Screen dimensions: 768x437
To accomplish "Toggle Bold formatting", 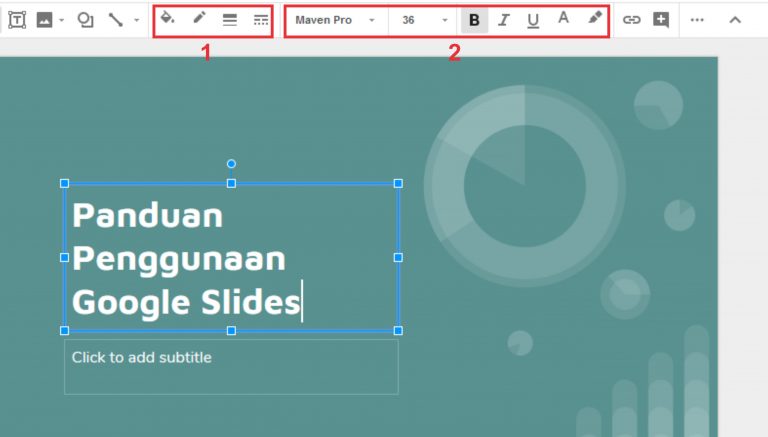I will pos(474,20).
